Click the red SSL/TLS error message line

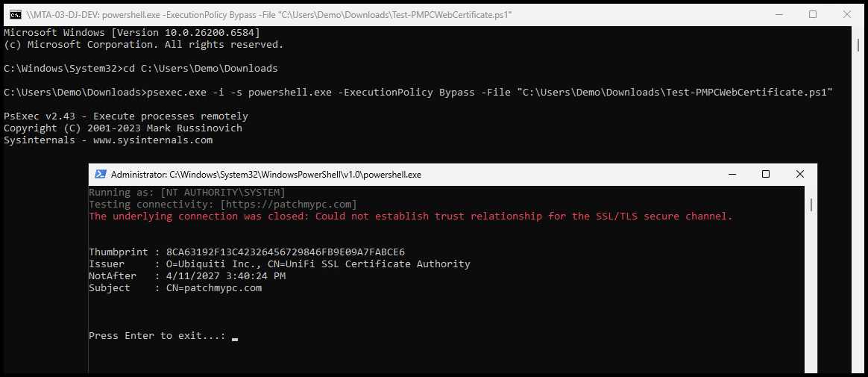coord(410,216)
